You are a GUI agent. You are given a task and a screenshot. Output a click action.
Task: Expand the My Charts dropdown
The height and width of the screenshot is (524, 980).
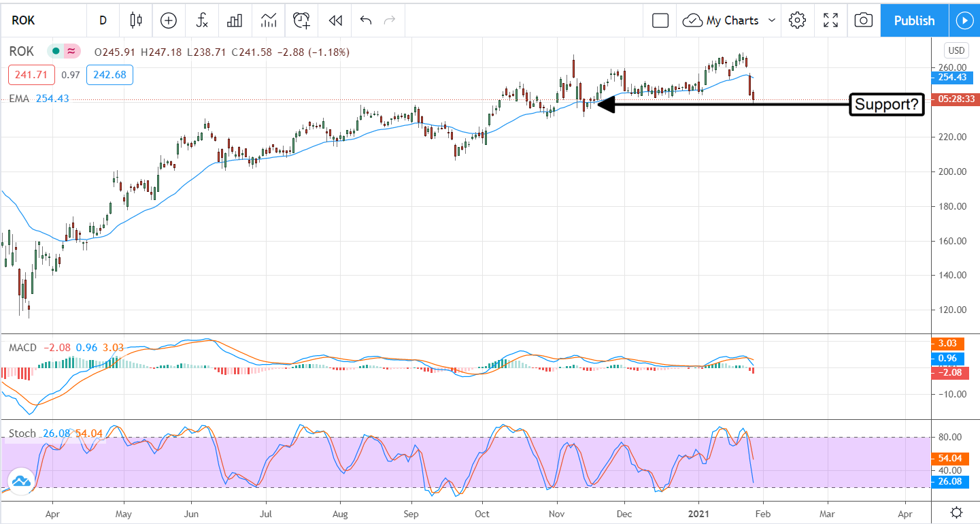point(730,20)
